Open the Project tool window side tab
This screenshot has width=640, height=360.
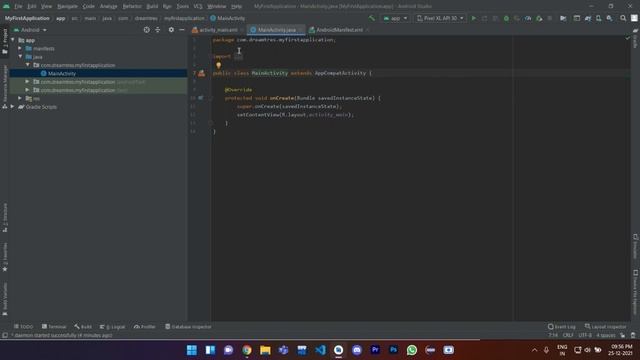pos(4,41)
